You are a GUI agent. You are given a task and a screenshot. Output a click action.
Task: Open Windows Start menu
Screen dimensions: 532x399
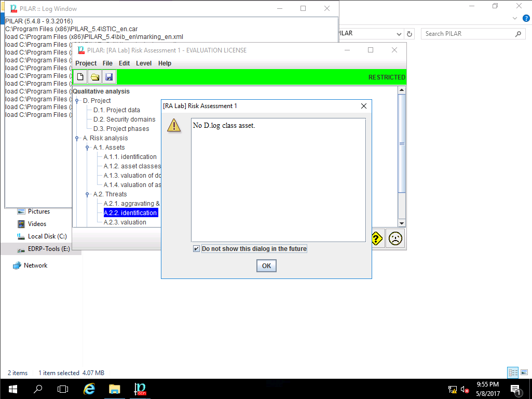click(x=13, y=389)
